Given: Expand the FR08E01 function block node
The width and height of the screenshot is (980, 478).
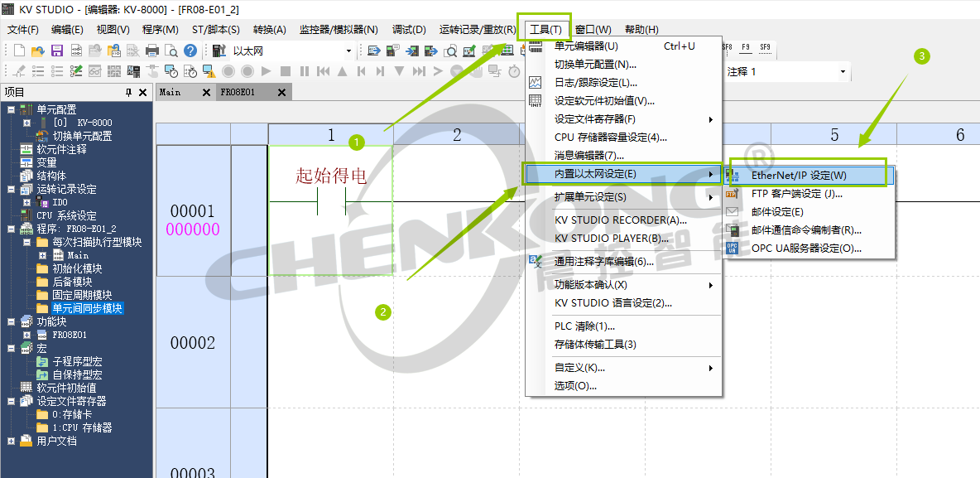Looking at the screenshot, I should 27,336.
